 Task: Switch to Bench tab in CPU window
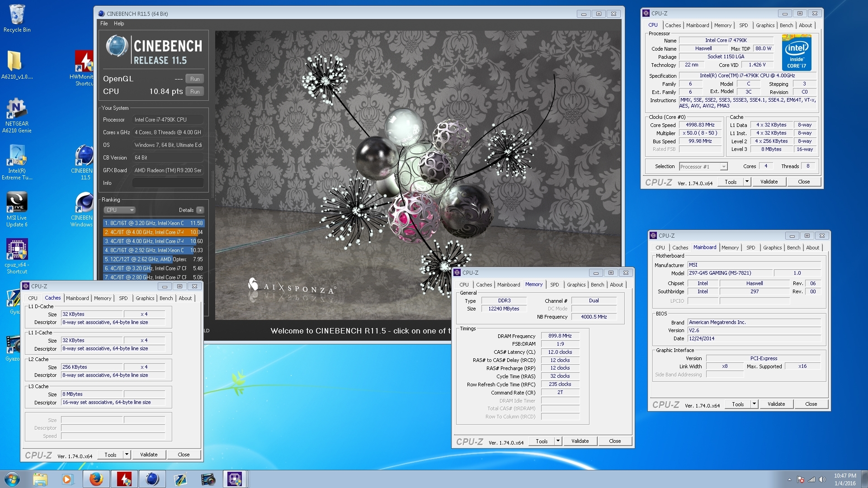(x=786, y=25)
